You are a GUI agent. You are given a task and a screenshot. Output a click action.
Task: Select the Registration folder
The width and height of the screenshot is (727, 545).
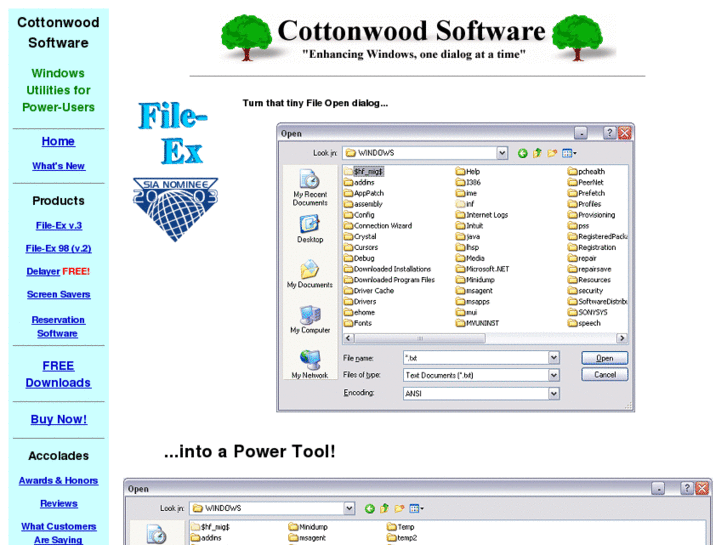[x=592, y=247]
